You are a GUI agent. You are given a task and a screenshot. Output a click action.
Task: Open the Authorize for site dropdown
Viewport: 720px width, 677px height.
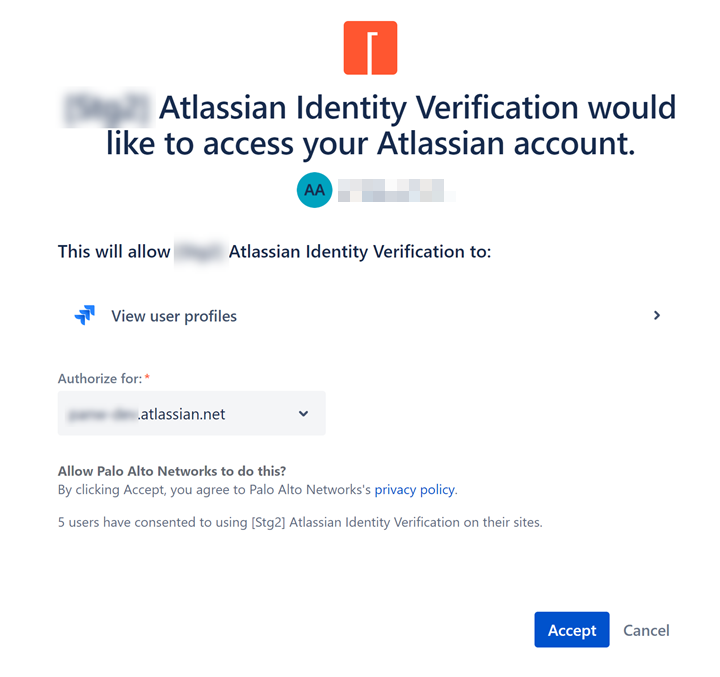(191, 413)
